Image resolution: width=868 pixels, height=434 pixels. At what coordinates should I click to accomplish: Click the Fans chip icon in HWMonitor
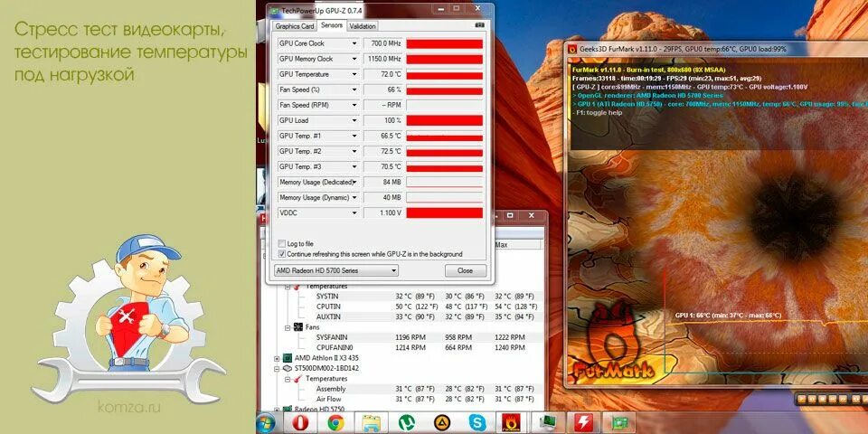pos(297,327)
